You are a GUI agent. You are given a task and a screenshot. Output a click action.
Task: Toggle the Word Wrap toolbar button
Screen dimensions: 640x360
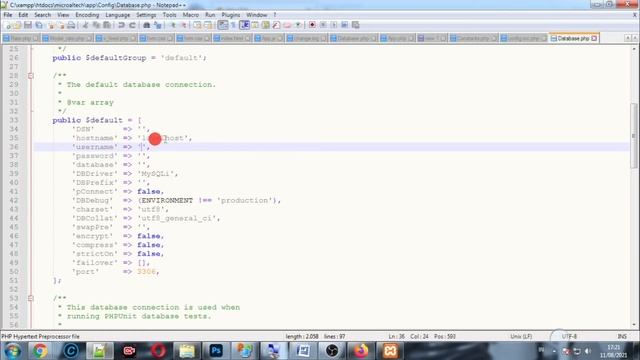pos(223,25)
